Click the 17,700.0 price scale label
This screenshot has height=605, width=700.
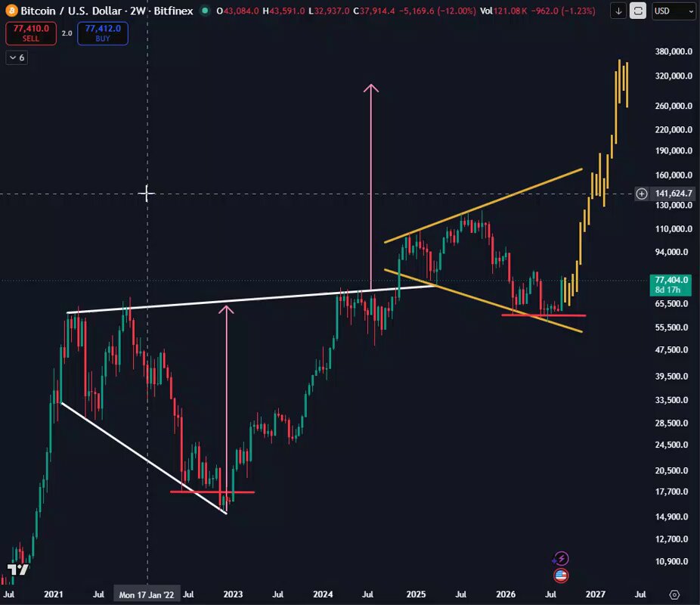coord(671,492)
